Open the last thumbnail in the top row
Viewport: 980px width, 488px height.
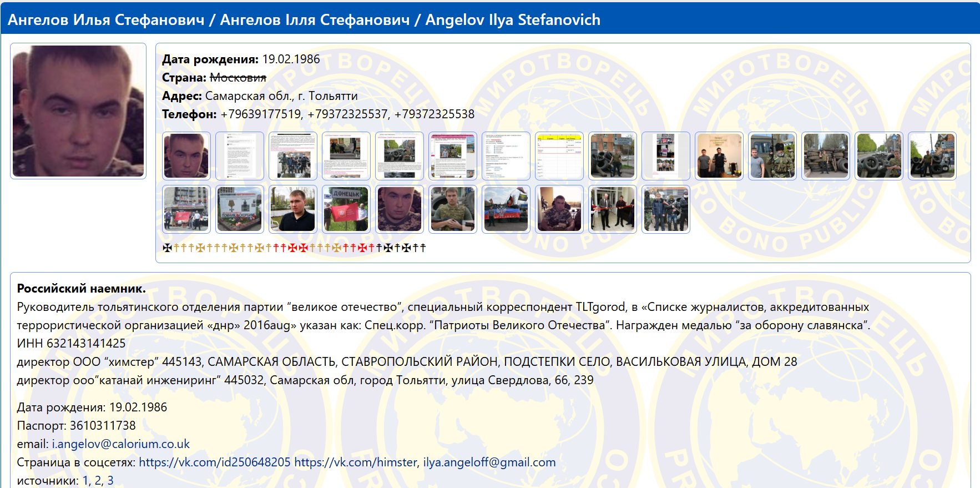click(932, 156)
